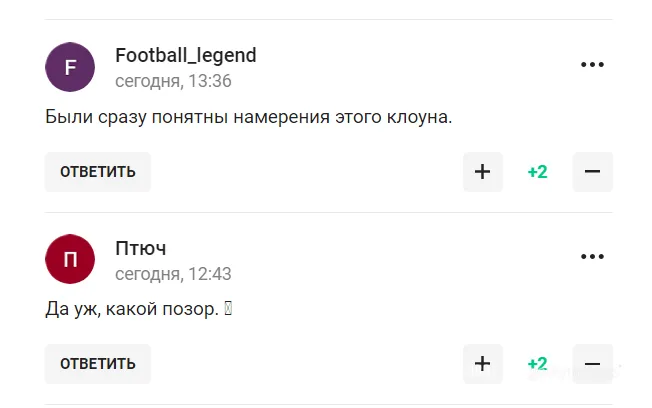The height and width of the screenshot is (408, 652).
Task: Click comment text about намерения этого клоуна
Action: pos(249,118)
